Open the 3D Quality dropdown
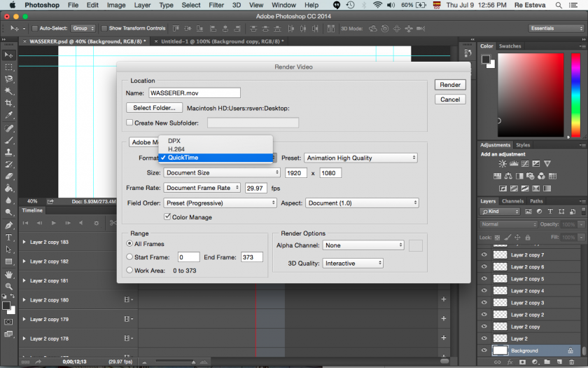 [353, 264]
